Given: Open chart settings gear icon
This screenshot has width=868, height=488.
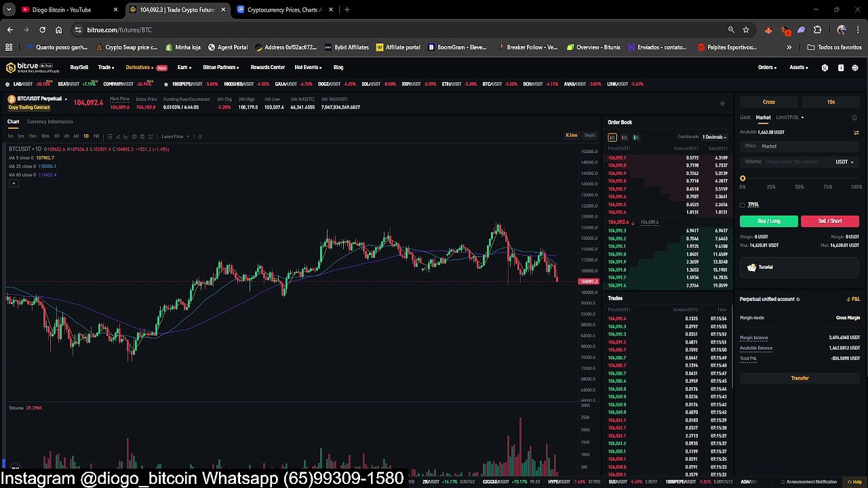Looking at the screenshot, I should coord(134,136).
